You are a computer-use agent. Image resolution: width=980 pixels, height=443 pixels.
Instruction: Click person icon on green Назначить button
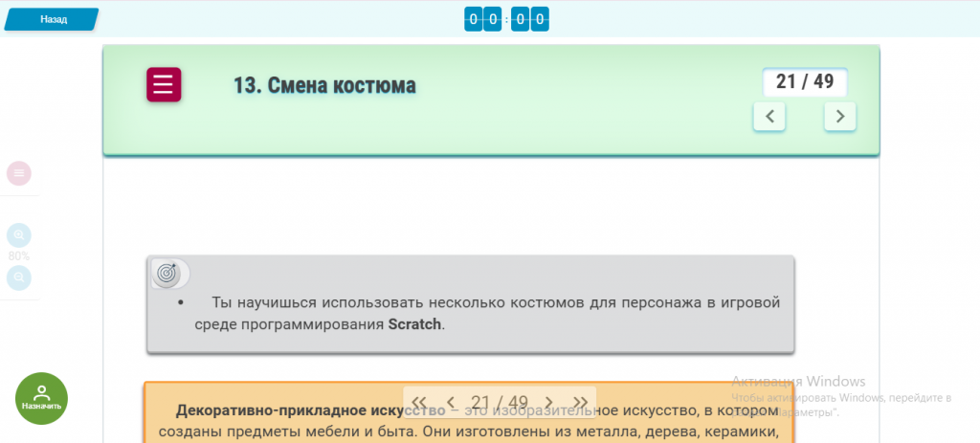click(41, 392)
